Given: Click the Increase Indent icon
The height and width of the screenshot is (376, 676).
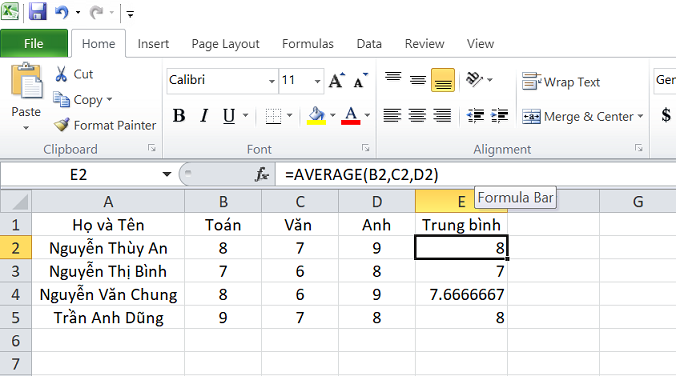Looking at the screenshot, I should click(x=500, y=115).
